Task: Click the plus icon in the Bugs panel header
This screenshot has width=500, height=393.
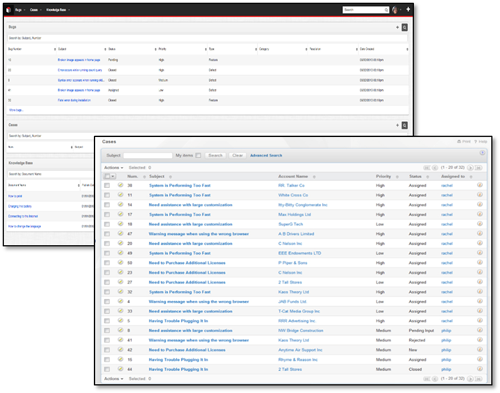Action: tap(397, 27)
